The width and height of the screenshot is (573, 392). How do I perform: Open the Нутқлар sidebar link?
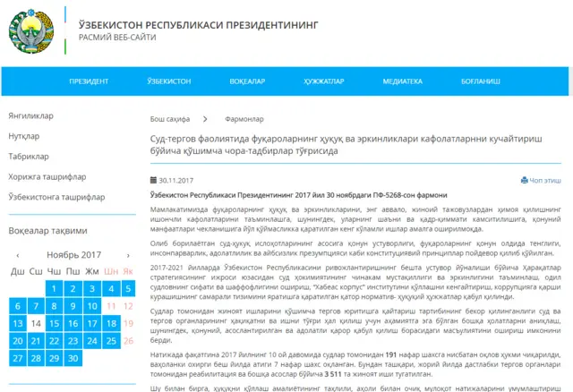pos(24,136)
